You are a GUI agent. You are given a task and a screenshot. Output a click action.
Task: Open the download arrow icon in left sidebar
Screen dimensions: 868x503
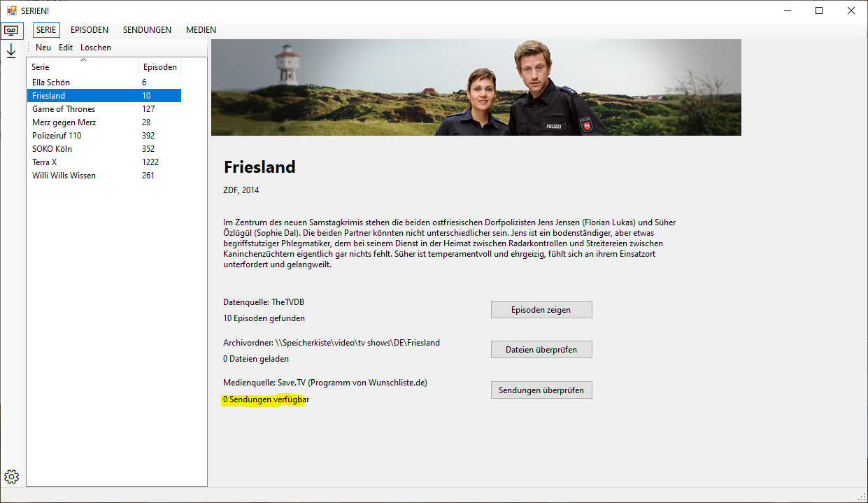coord(10,51)
